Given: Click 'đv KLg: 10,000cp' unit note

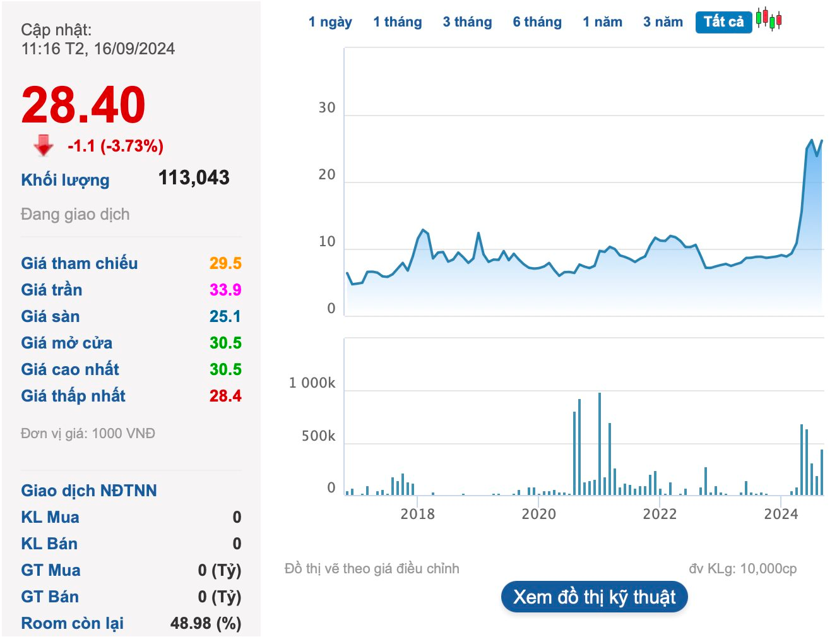Looking at the screenshot, I should click(x=743, y=568).
